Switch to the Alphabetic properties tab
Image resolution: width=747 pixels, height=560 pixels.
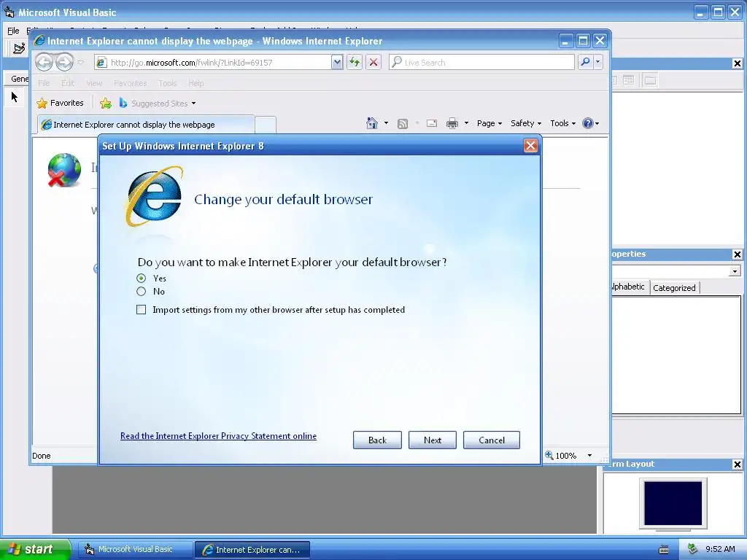[x=628, y=287]
